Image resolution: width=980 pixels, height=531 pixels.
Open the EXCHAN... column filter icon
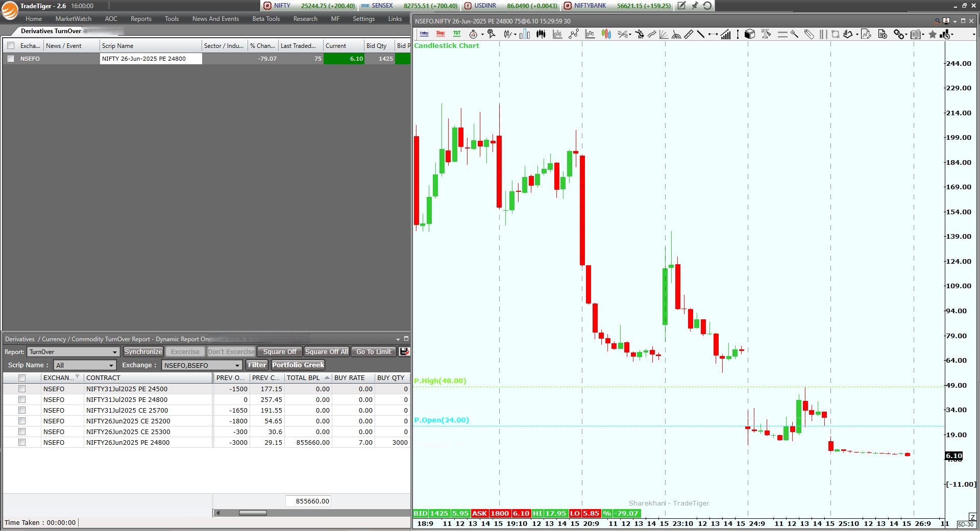click(77, 376)
